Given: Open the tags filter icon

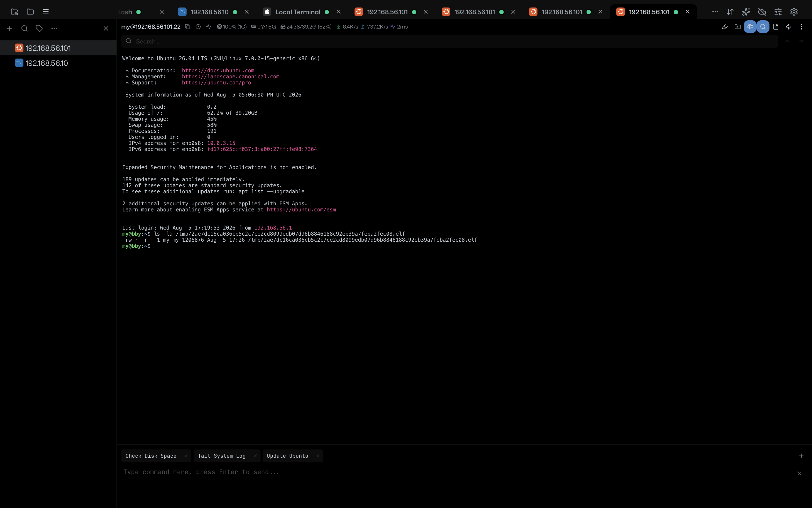Looking at the screenshot, I should (39, 29).
